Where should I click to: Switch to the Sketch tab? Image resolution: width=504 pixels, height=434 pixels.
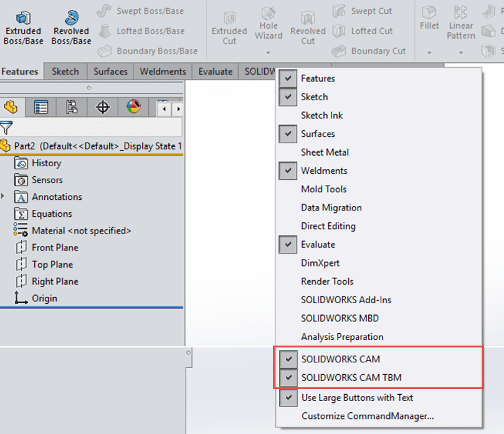pos(65,72)
